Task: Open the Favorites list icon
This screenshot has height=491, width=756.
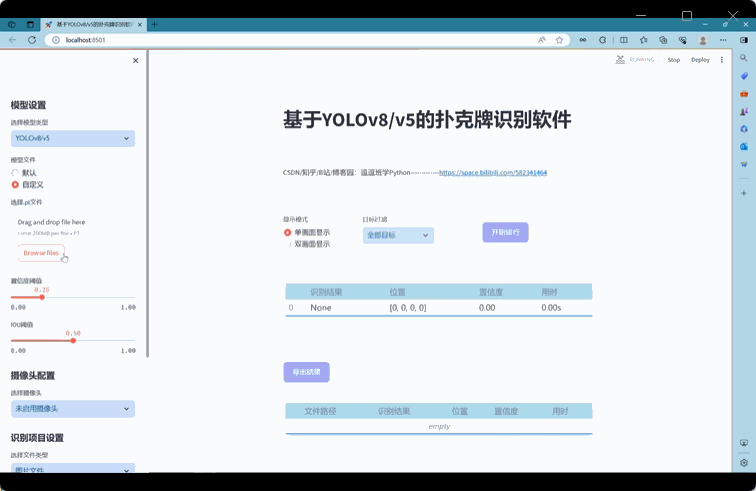Action: (644, 40)
